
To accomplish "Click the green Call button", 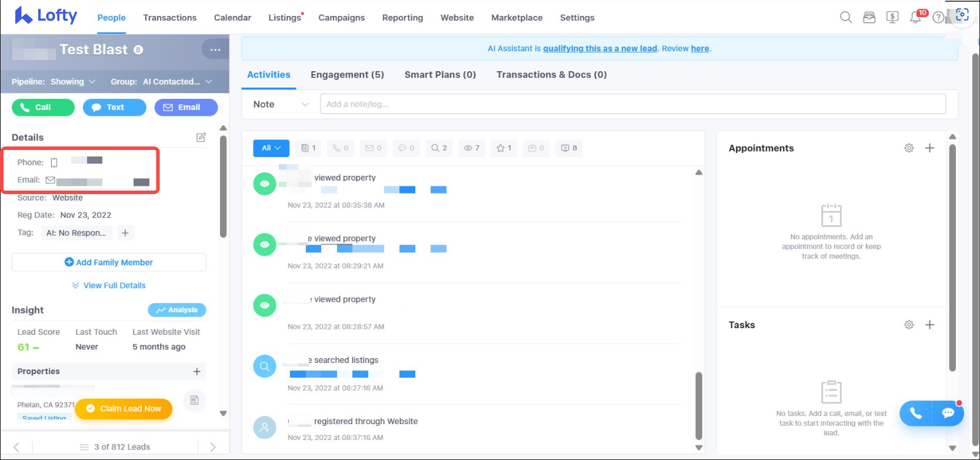I will coord(43,107).
